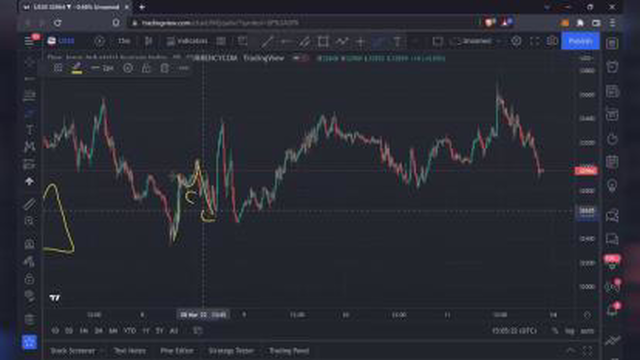Screen dimensions: 640x360
Task: Open Alerts panel in right sidebar
Action: pos(612,67)
